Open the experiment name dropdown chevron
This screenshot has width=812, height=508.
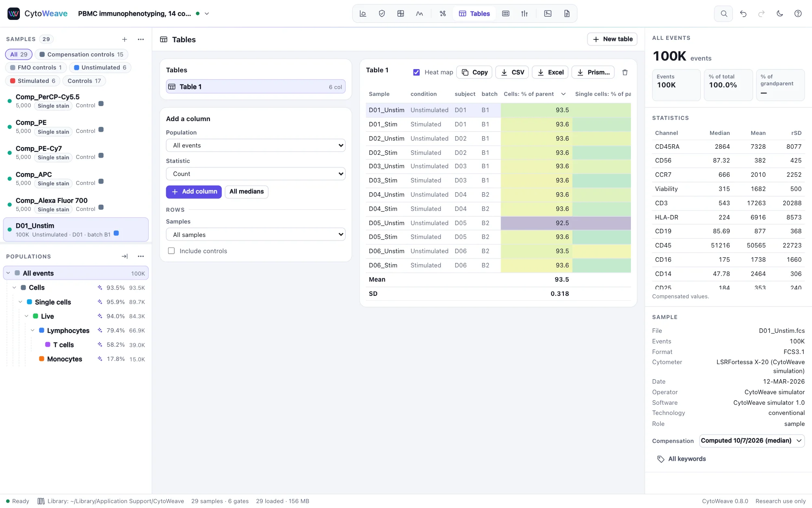point(207,13)
